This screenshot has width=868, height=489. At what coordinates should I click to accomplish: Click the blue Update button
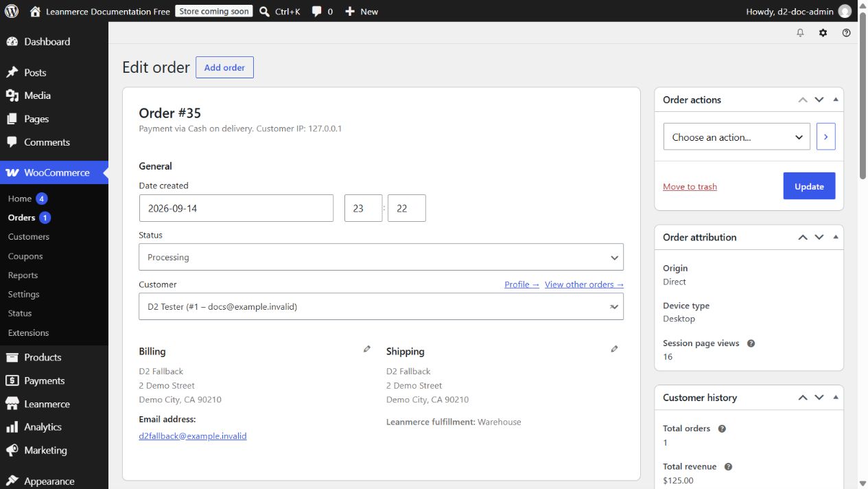tap(809, 186)
